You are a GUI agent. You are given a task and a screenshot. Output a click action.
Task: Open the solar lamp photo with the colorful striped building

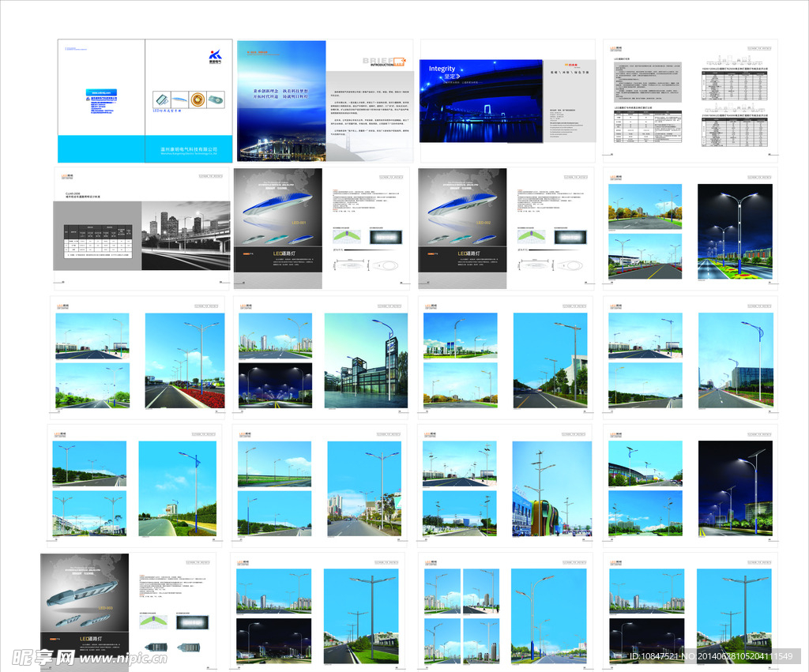point(552,489)
